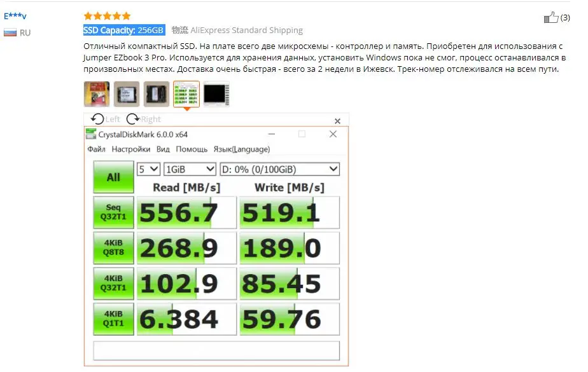Click the RU country label
588x372 pixels.
pos(25,32)
